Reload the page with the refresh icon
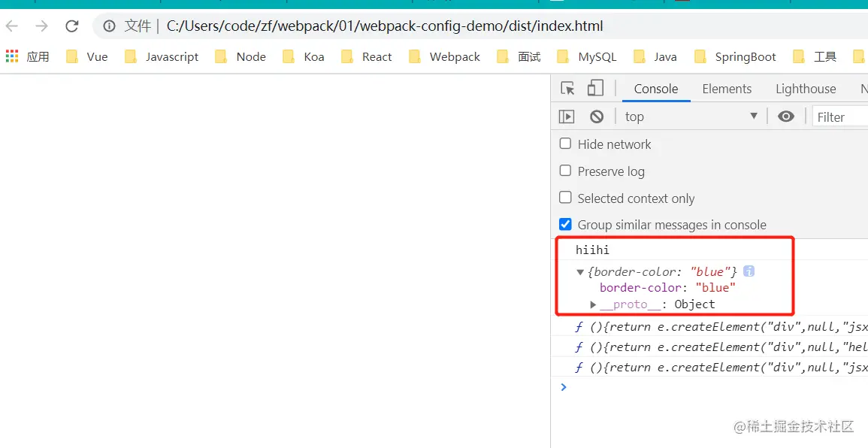This screenshot has width=868, height=448. coord(72,26)
